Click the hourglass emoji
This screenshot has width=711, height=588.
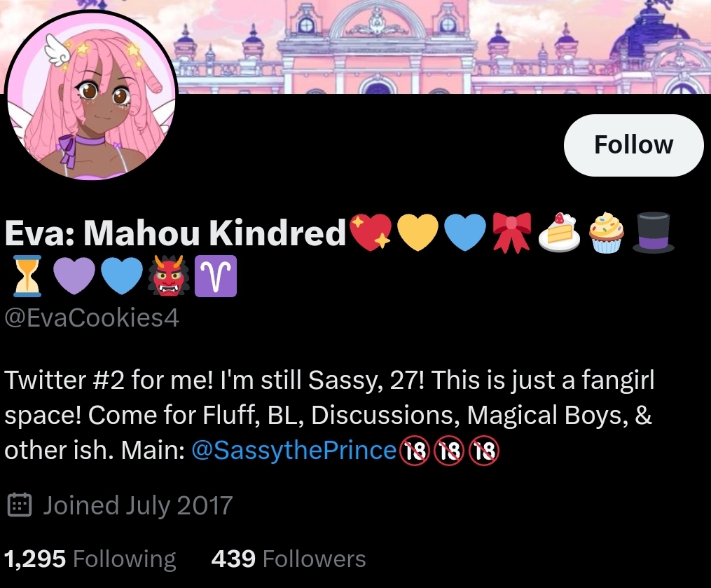(27, 276)
